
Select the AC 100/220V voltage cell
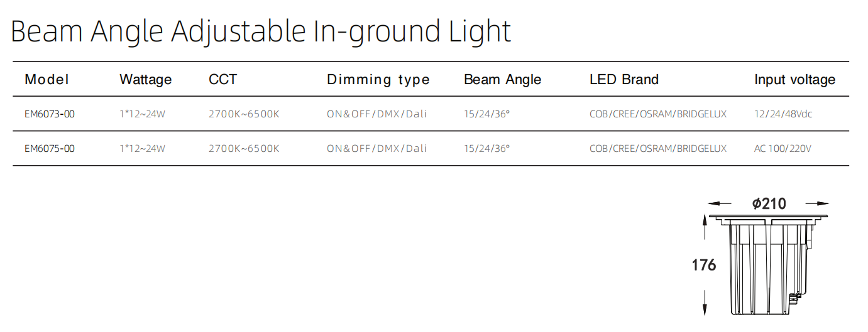783,149
